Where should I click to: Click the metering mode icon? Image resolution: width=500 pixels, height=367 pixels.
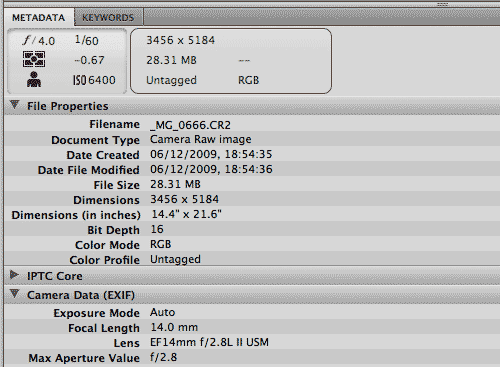click(34, 59)
